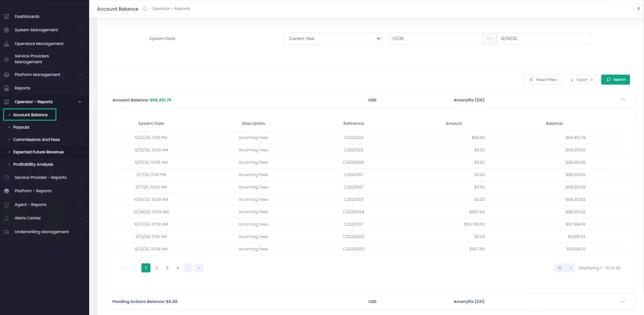The height and width of the screenshot is (315, 644).
Task: Click the start date field 1/1/20
Action: coord(435,39)
